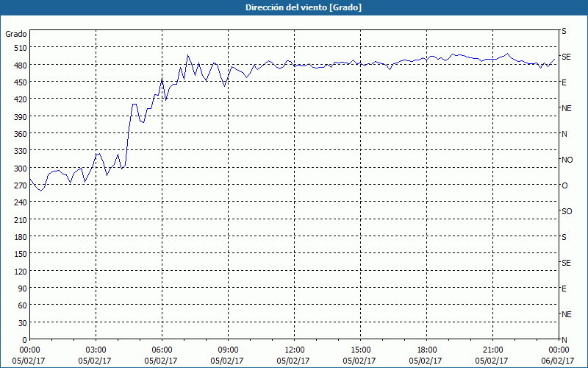Select the time label 06:00
588x368 pixels.
[x=162, y=350]
